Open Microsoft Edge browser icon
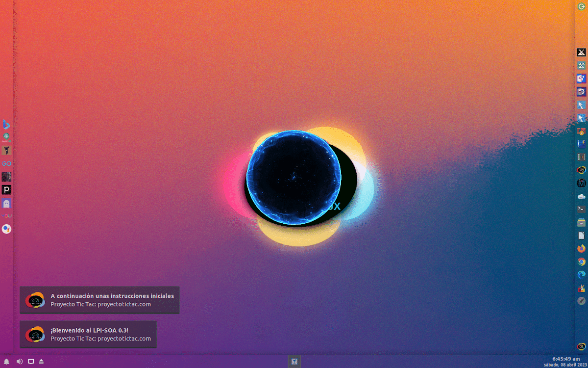Viewport: 588px width, 368px height. pyautogui.click(x=582, y=275)
